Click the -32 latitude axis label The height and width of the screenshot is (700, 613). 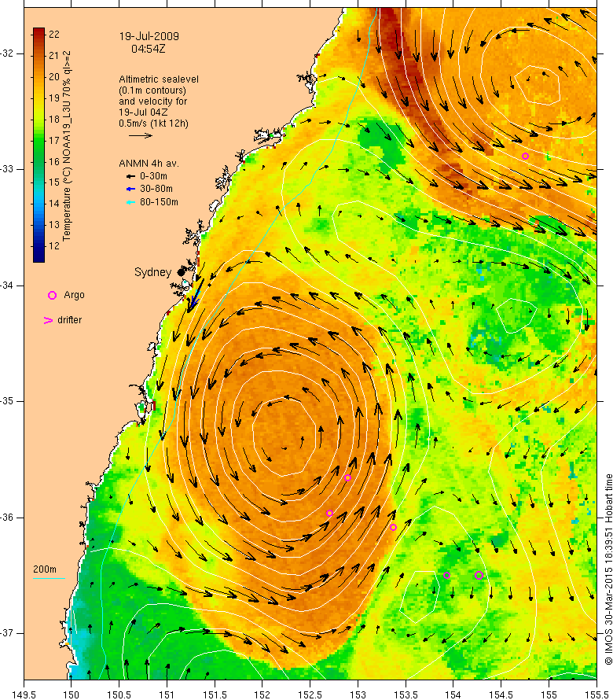click(x=7, y=53)
